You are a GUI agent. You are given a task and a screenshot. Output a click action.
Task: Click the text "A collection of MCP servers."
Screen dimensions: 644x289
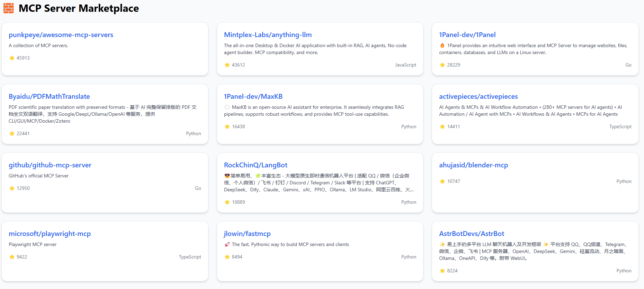pyautogui.click(x=38, y=45)
